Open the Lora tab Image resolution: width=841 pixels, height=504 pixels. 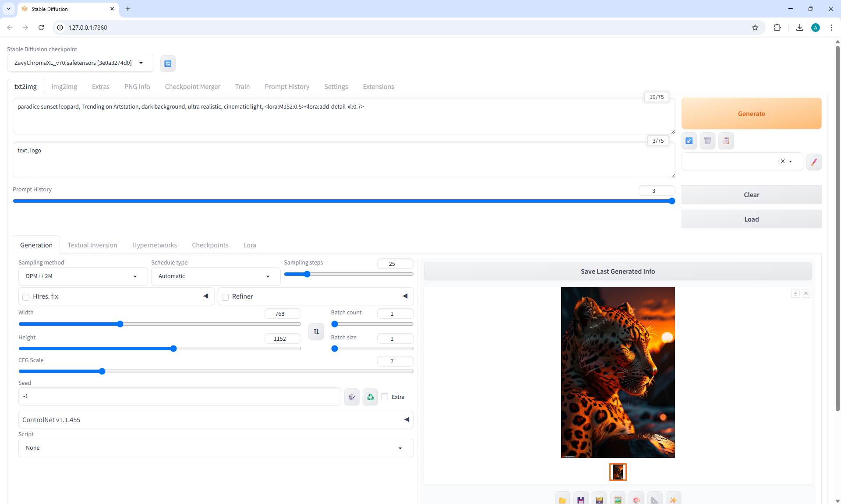pos(250,245)
